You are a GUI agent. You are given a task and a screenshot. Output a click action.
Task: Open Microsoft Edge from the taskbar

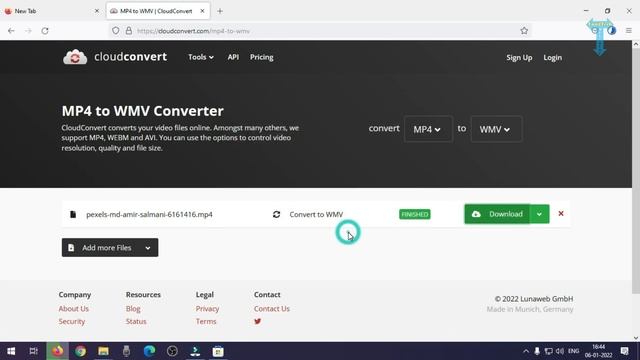(x=149, y=351)
